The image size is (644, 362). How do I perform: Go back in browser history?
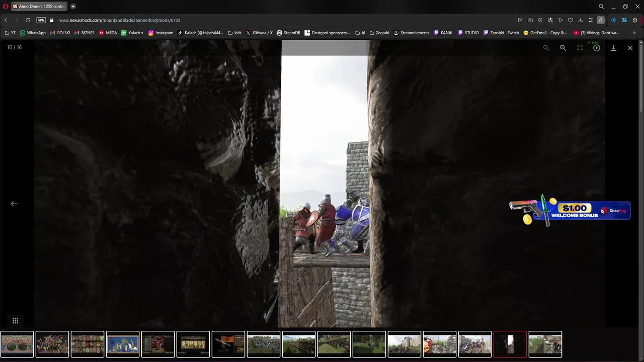[6, 20]
